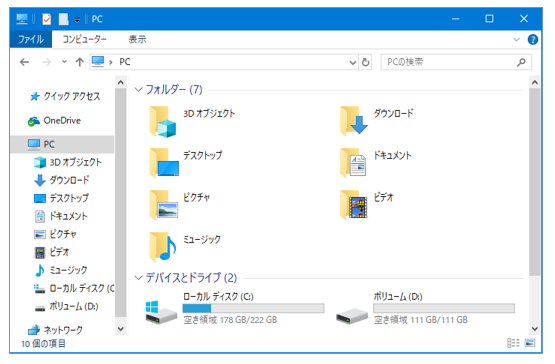
Task: Open the 表示 ribbon tab
Action: pyautogui.click(x=137, y=39)
